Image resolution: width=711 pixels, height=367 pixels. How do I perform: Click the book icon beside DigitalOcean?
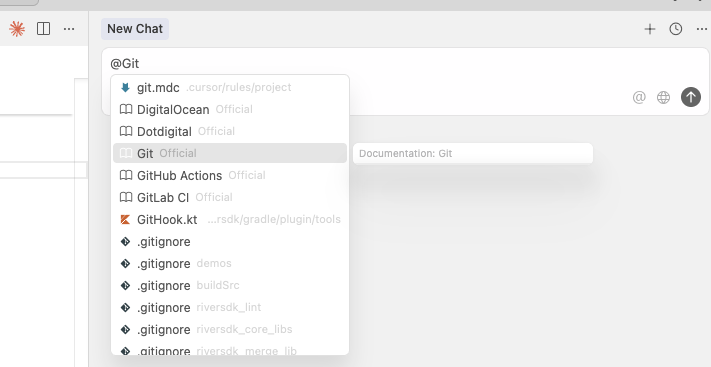click(x=126, y=109)
